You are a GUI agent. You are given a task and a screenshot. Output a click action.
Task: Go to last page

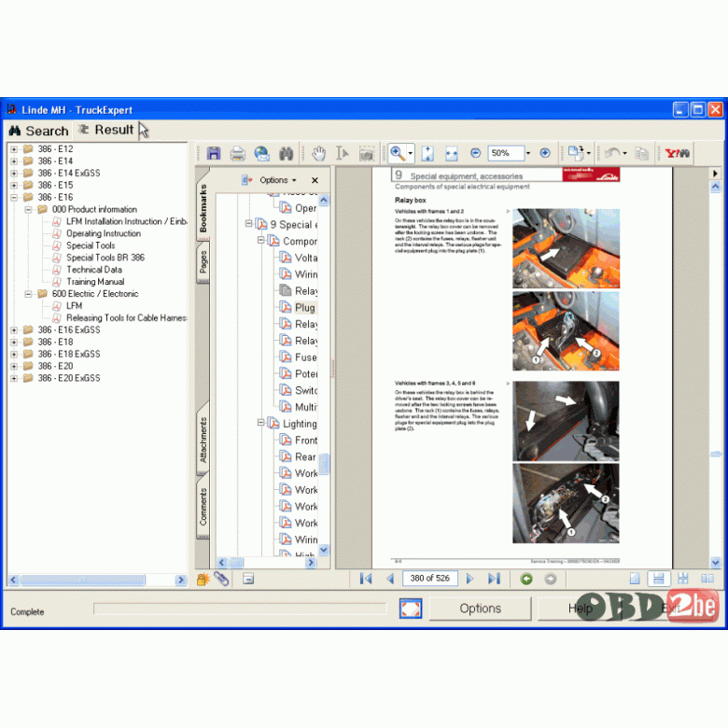[x=494, y=579]
